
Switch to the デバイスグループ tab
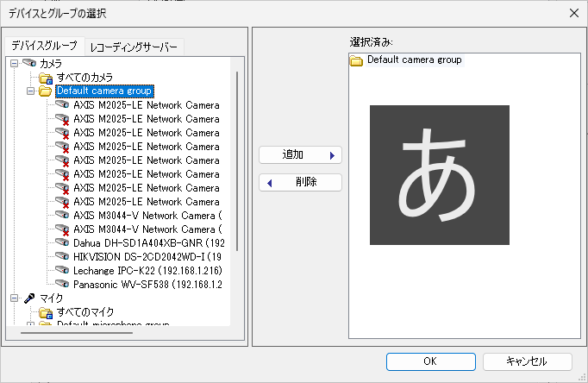coord(44,46)
